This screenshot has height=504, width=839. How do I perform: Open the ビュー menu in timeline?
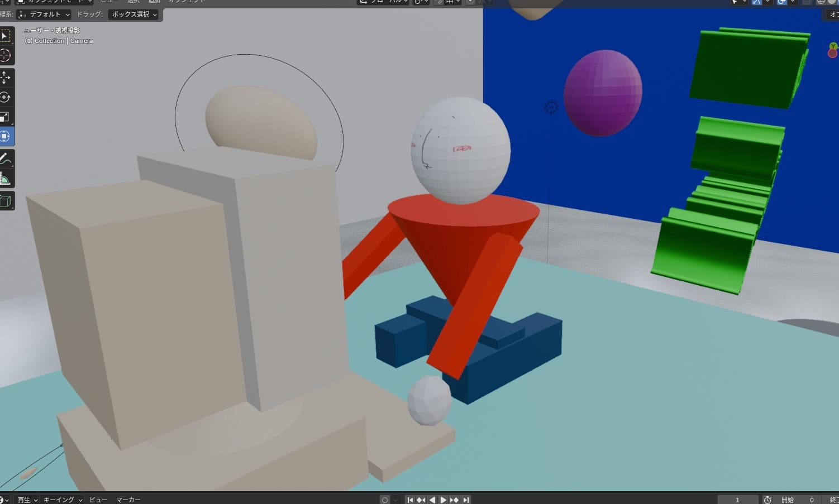(98, 500)
